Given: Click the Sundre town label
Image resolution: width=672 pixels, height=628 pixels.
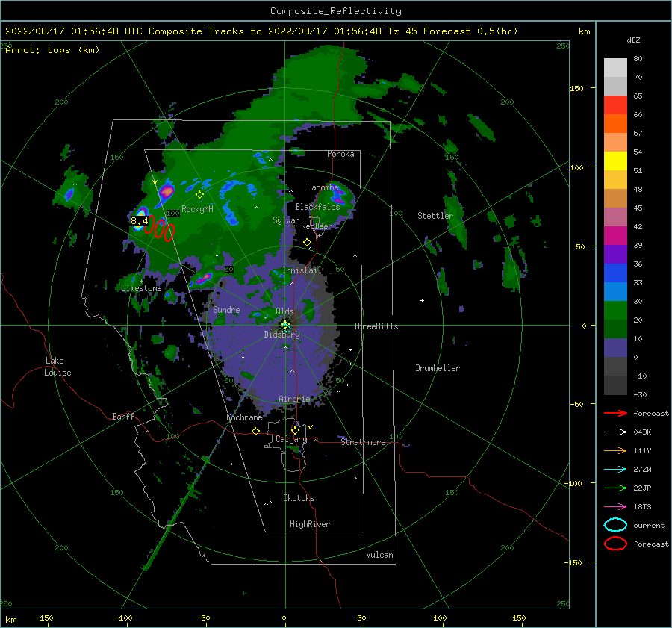Looking at the screenshot, I should tap(226, 309).
